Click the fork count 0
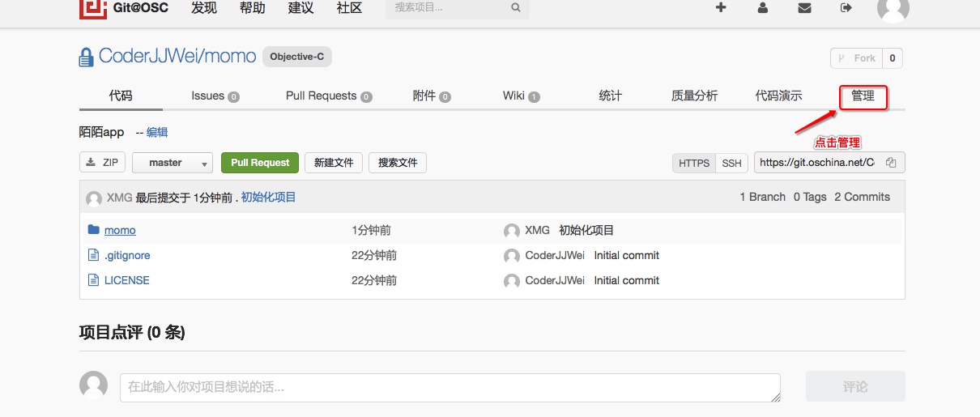Viewport: 980px width, 417px height. click(893, 58)
